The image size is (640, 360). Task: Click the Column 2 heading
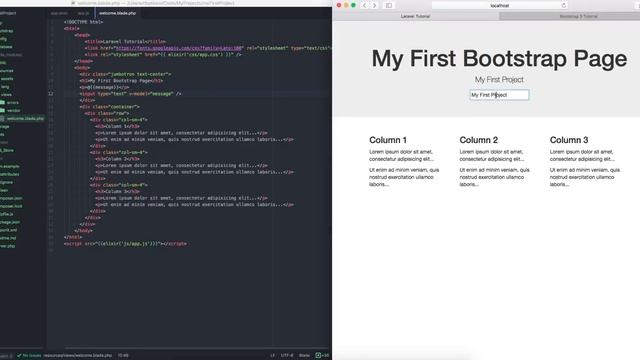[478, 140]
